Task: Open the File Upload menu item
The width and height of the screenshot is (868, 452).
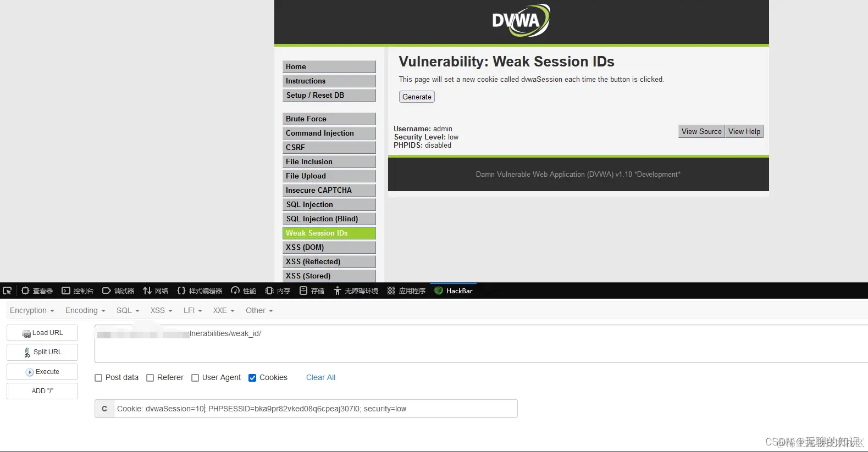Action: tap(329, 176)
